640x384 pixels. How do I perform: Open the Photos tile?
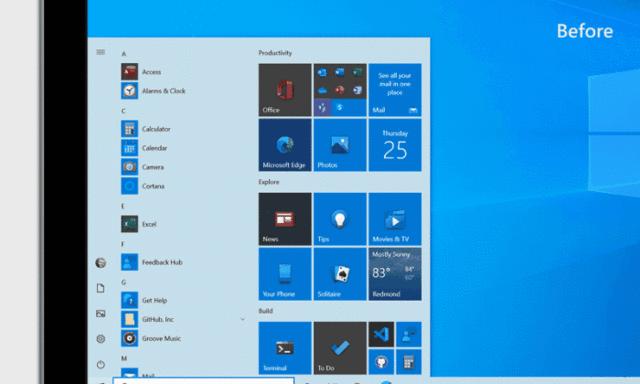click(340, 145)
